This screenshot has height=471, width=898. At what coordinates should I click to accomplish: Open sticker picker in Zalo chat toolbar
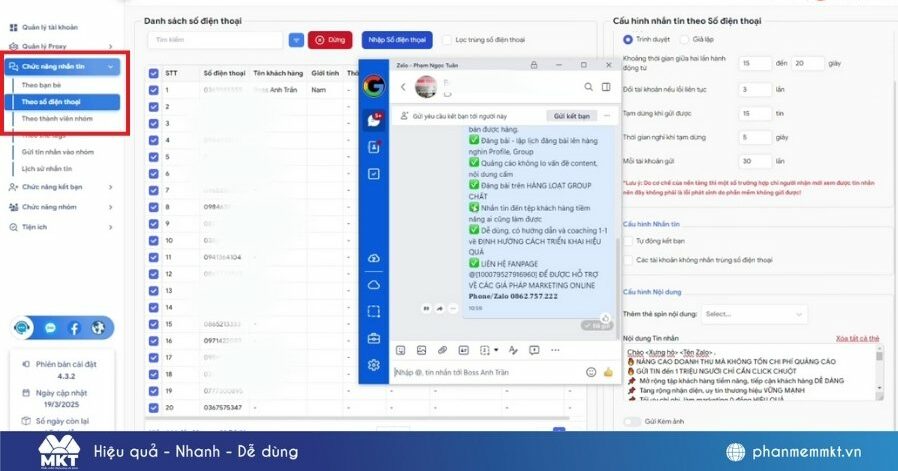point(400,350)
